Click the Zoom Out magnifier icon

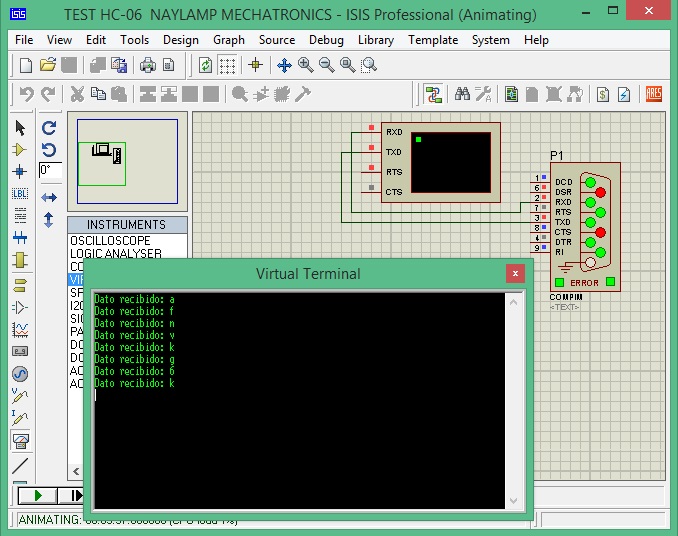coord(326,65)
